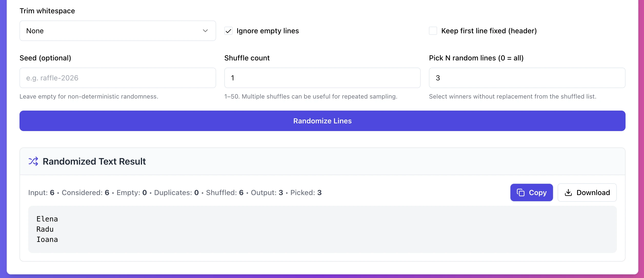Click into the Shuffle count field
The width and height of the screenshot is (644, 278).
coord(322,78)
